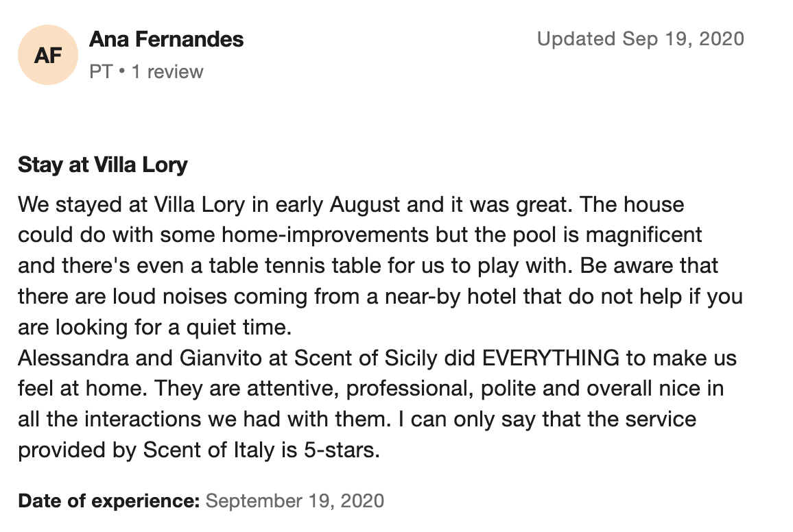Open the "Stay at Villa Lory" review title
Screen dimensions: 793x532
pos(103,165)
